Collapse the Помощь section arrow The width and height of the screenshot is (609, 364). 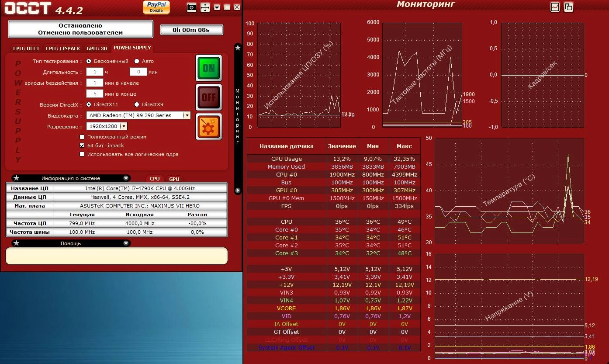[126, 243]
